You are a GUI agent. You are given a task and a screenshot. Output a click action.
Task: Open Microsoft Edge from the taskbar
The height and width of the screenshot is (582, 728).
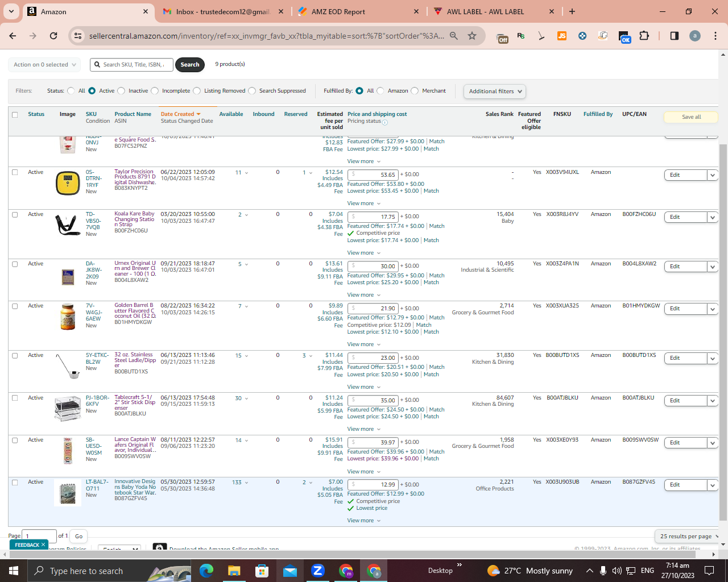(206, 571)
